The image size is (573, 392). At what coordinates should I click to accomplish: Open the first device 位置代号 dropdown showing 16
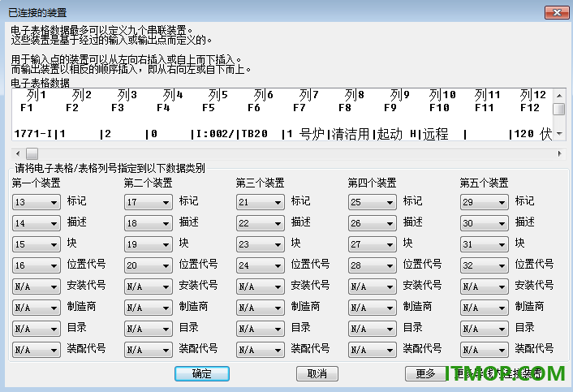pos(37,265)
